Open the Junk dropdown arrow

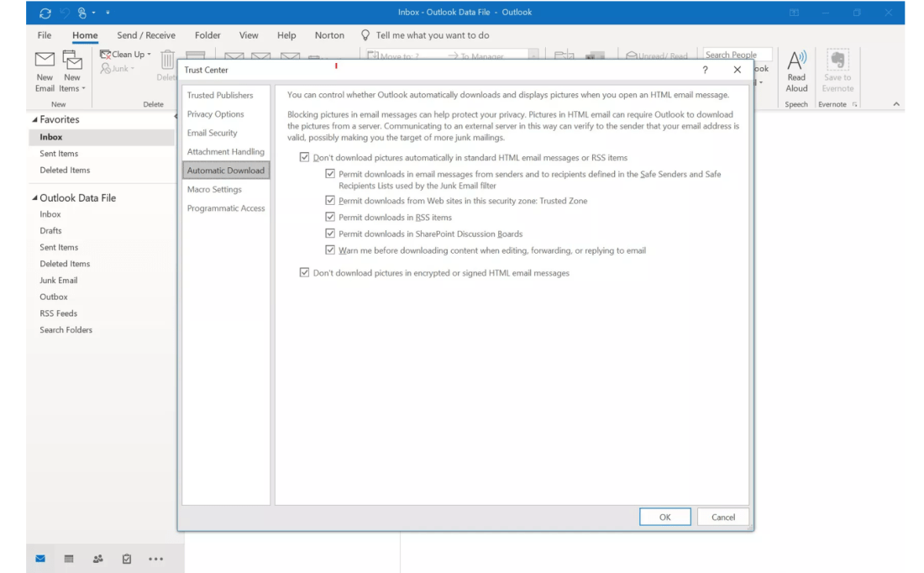(133, 68)
